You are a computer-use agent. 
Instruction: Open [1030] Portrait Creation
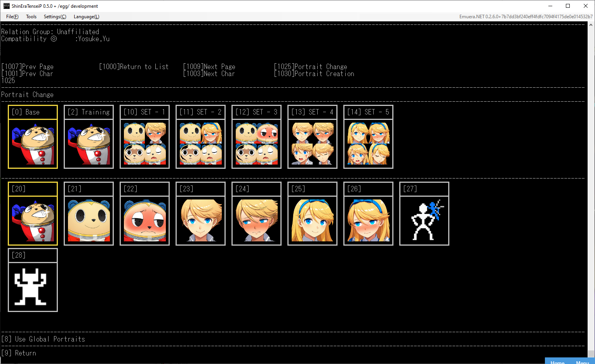314,74
